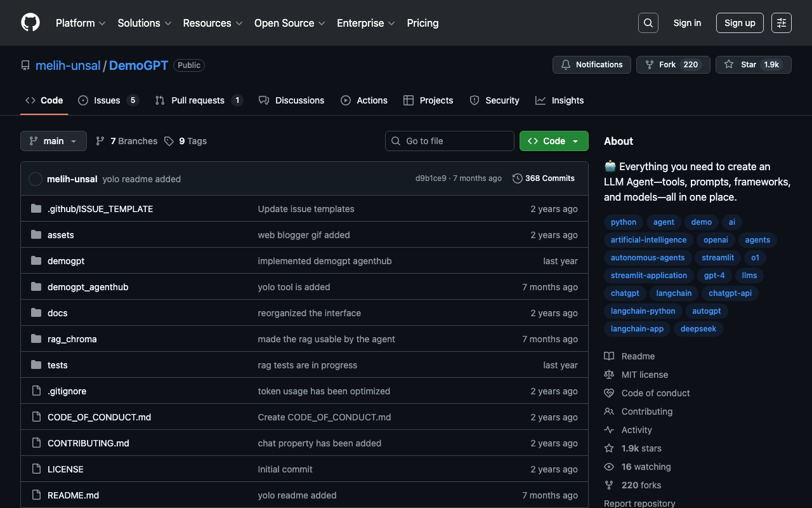Click the LICENSE file icon

click(36, 469)
